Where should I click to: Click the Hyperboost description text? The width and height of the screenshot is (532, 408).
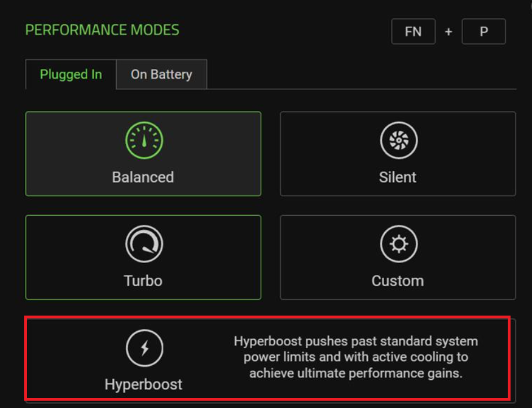point(356,357)
